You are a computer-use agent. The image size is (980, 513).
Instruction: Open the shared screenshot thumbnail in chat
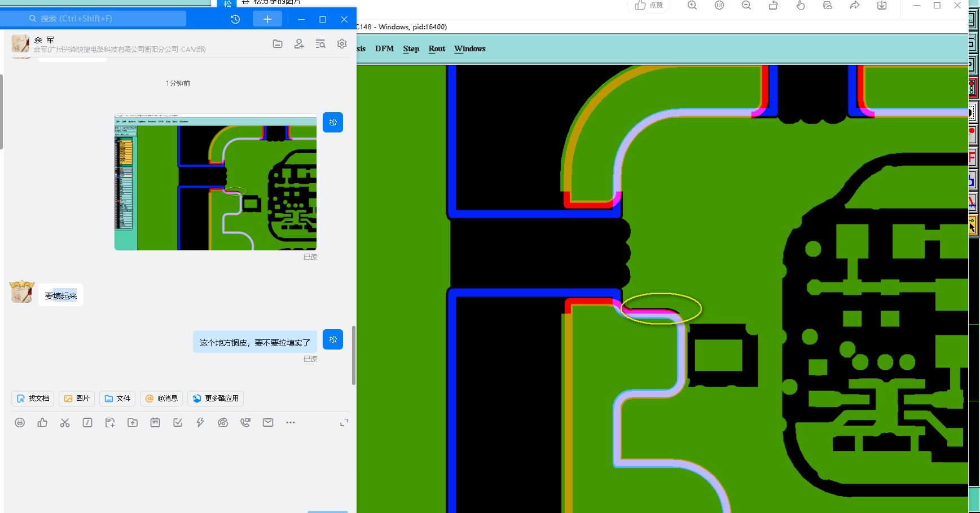[216, 182]
